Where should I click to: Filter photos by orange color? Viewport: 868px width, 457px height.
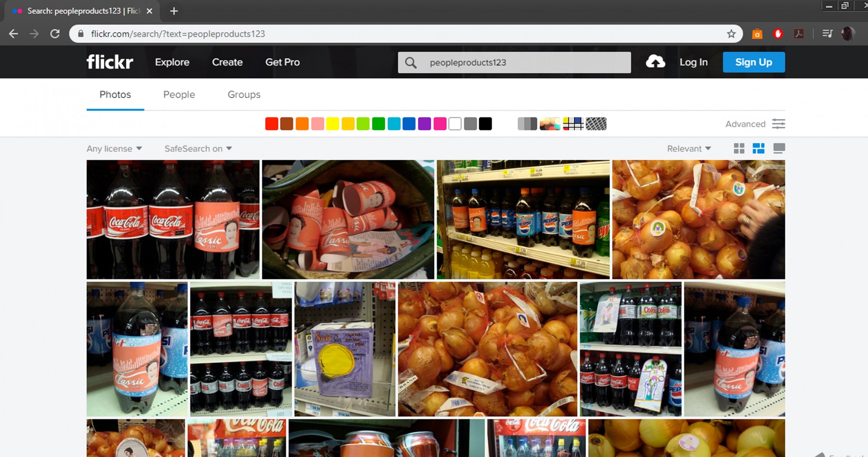(302, 124)
